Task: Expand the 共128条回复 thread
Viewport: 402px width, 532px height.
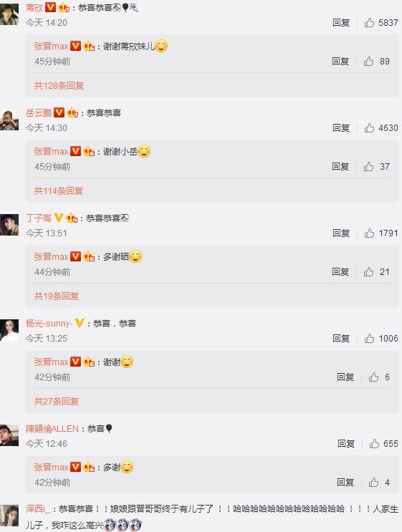Action: click(59, 85)
